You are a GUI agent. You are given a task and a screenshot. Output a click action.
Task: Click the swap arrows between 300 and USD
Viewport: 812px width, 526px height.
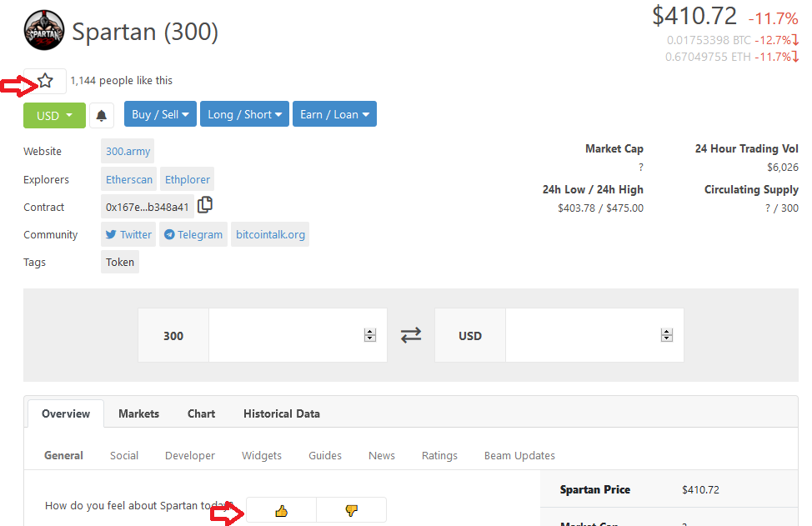pos(411,335)
